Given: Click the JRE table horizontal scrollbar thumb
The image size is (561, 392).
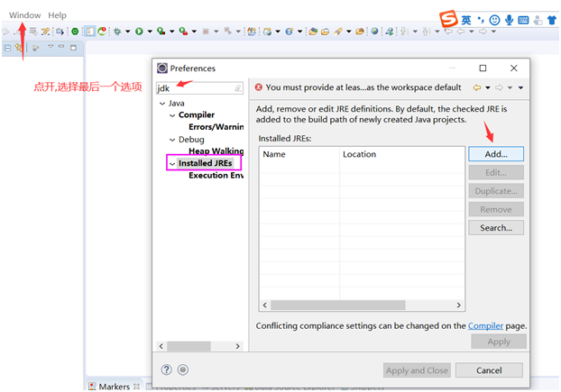Looking at the screenshot, I should [x=337, y=305].
